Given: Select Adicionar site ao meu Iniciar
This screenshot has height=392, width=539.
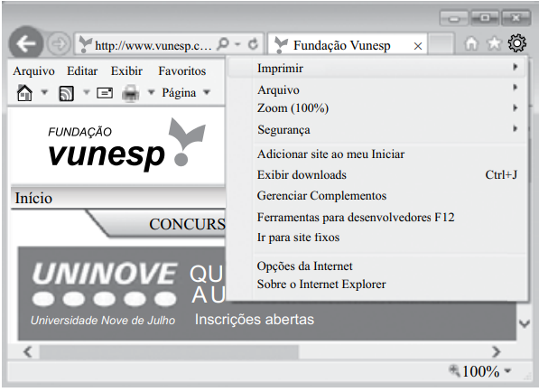Looking at the screenshot, I should tap(376, 154).
